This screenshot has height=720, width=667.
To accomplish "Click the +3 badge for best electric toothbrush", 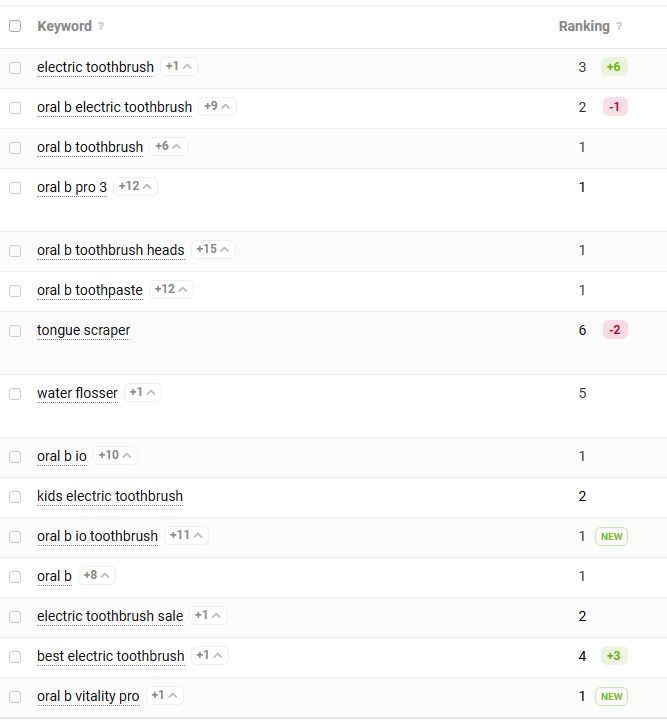I will pos(614,656).
